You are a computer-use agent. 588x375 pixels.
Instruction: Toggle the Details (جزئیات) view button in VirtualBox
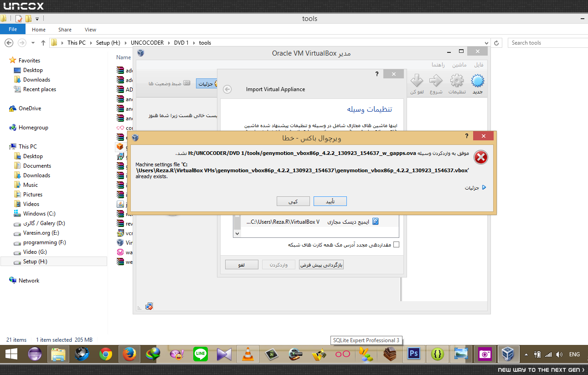[207, 84]
